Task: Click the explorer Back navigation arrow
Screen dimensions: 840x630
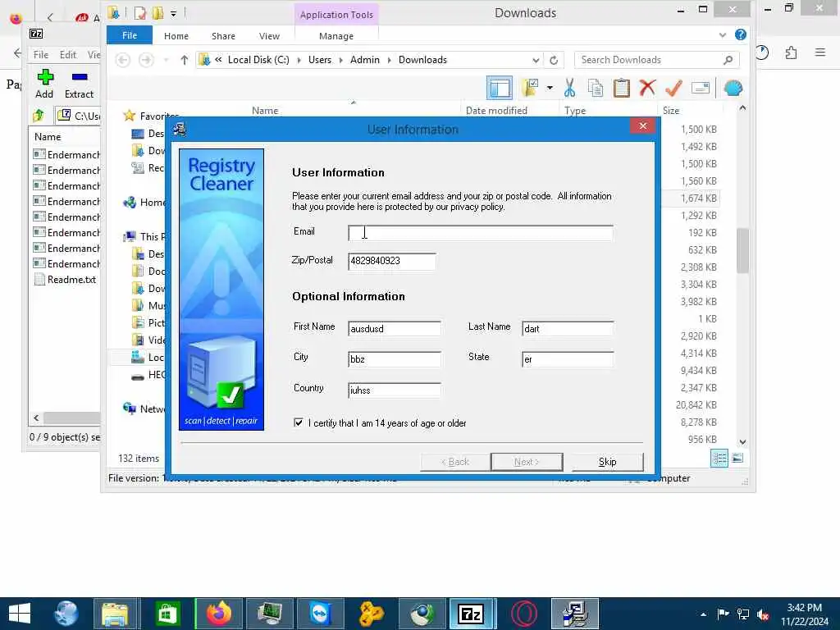Action: [123, 60]
